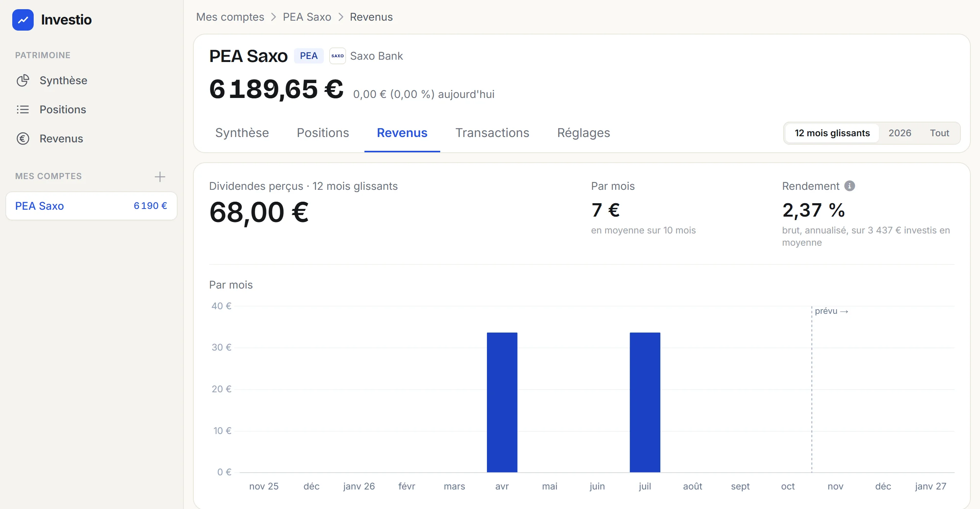This screenshot has height=509, width=980.
Task: Click the 7 € par mois value
Action: click(x=605, y=210)
